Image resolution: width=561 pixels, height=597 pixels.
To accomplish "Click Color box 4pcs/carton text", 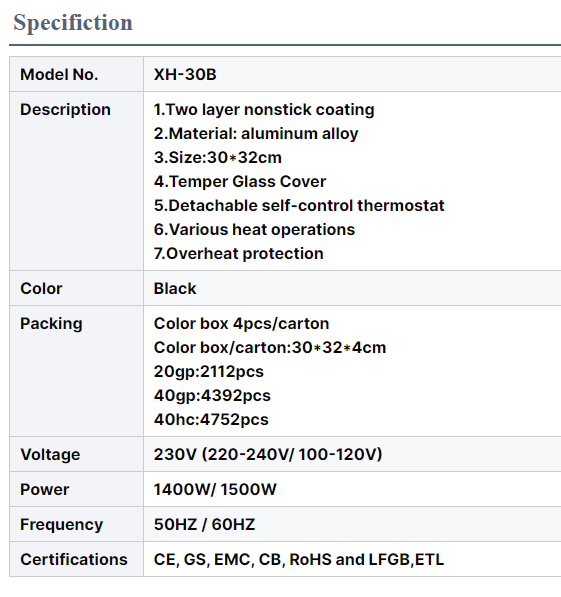I will (x=241, y=324).
